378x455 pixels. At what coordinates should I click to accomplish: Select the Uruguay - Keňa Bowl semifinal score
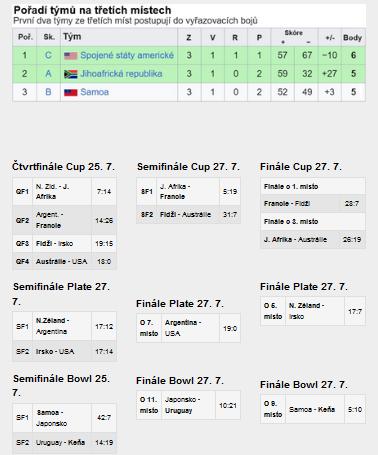tap(104, 443)
